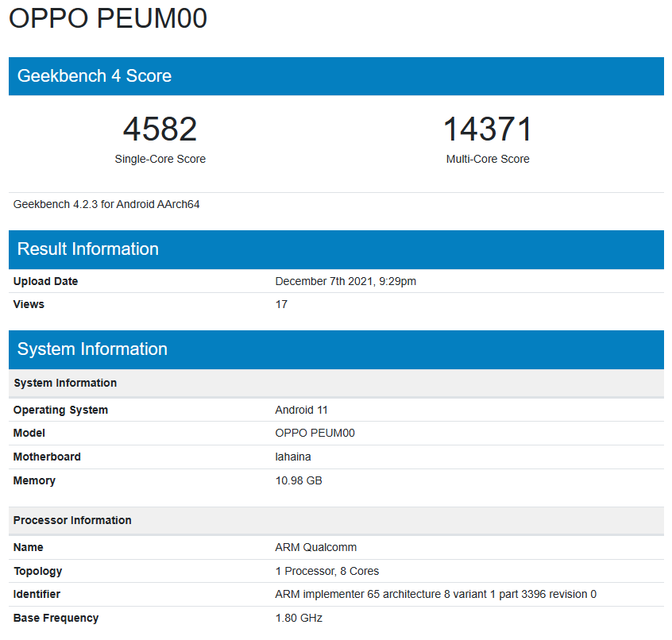This screenshot has width=672, height=640.
Task: Select the OPPO PEUM00 model value
Action: [315, 433]
